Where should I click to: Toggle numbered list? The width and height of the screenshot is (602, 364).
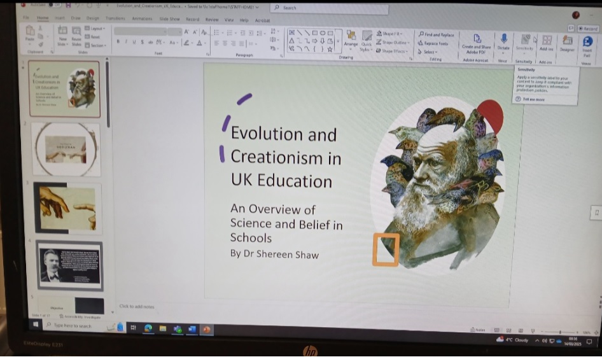tap(230, 32)
